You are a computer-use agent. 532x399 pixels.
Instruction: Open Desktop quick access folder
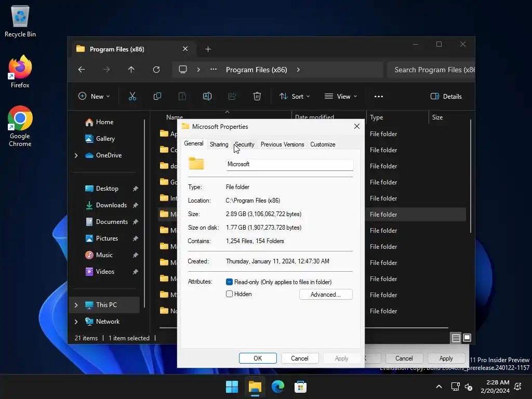[107, 189]
